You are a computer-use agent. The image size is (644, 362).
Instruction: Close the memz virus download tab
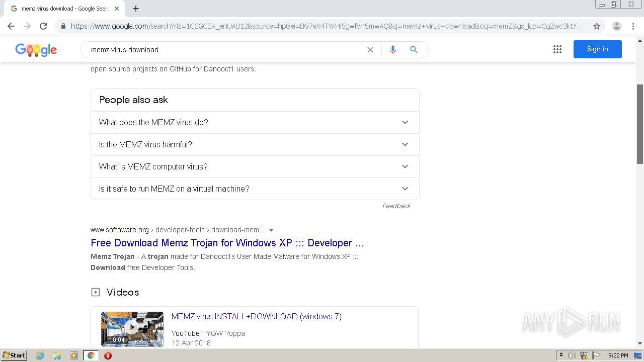point(117,9)
